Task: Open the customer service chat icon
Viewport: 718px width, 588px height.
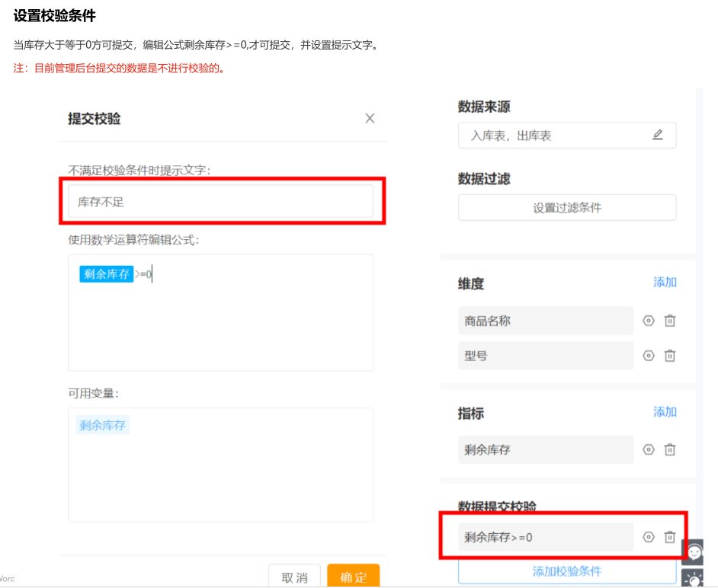Action: click(x=694, y=553)
